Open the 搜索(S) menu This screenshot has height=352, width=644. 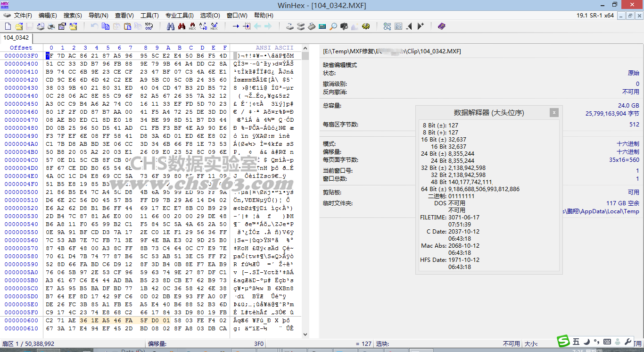pyautogui.click(x=73, y=16)
